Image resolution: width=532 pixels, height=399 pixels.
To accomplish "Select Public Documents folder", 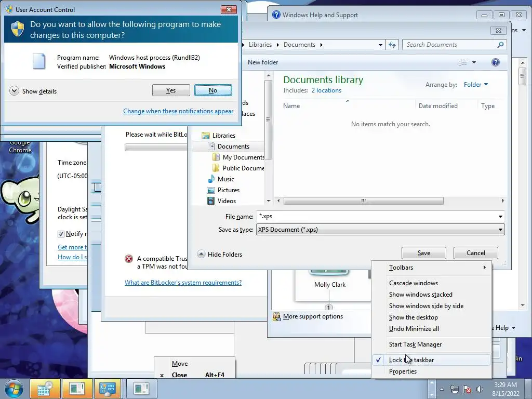I will point(243,168).
